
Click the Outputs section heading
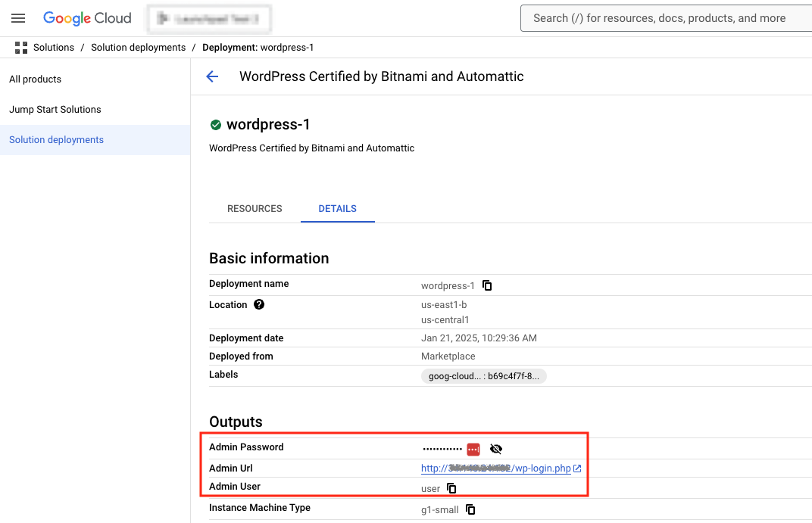click(x=236, y=422)
